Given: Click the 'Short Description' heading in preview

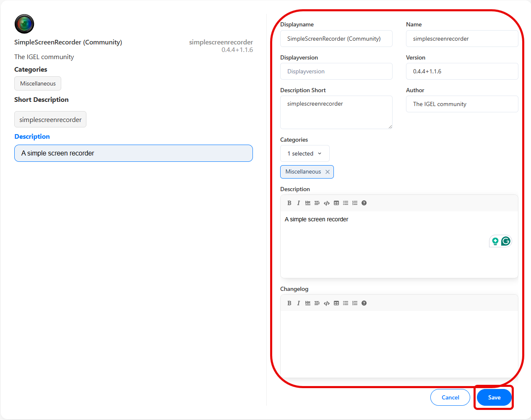Looking at the screenshot, I should coord(42,100).
